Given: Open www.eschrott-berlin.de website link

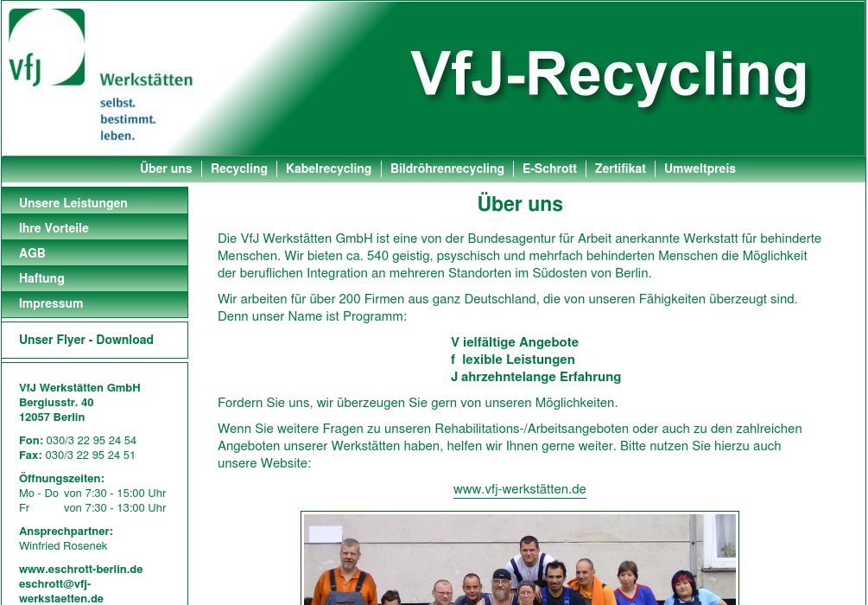Looking at the screenshot, I should 80,569.
